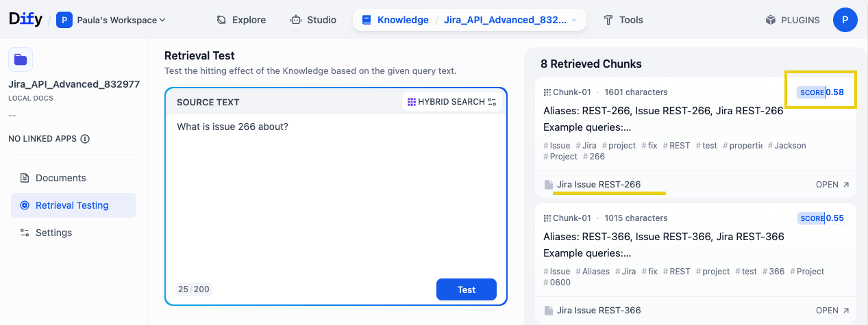Open the Explore tab

point(241,20)
